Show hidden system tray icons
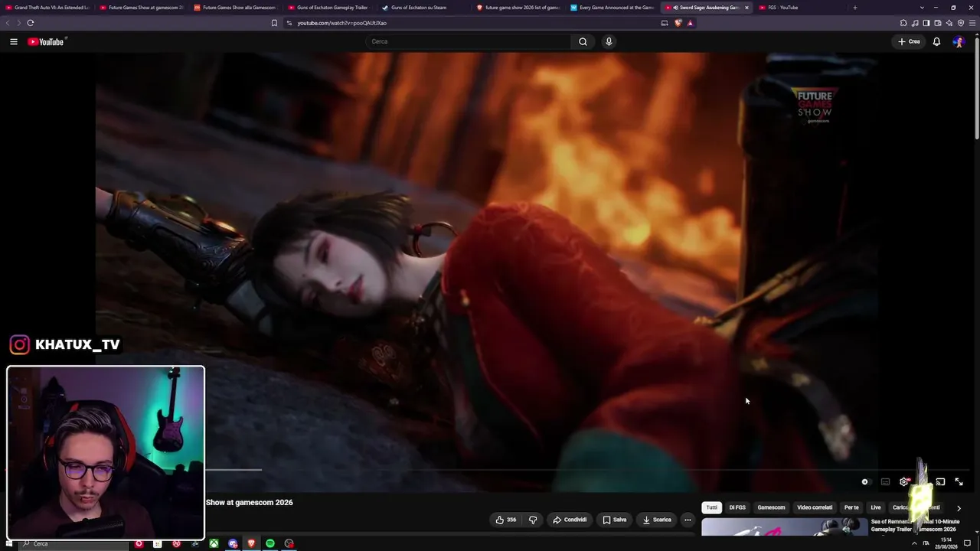Screen dimensions: 980x551 click(913, 543)
